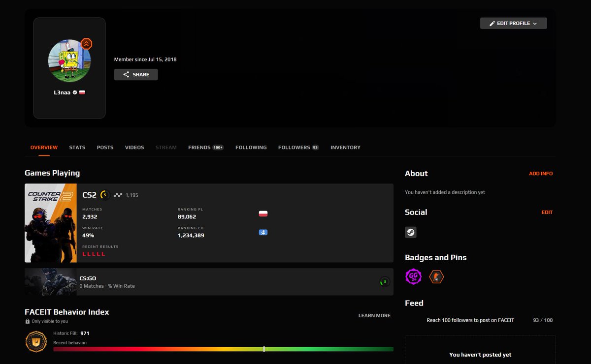Click the verified checkmark next to L3naa

coord(75,92)
